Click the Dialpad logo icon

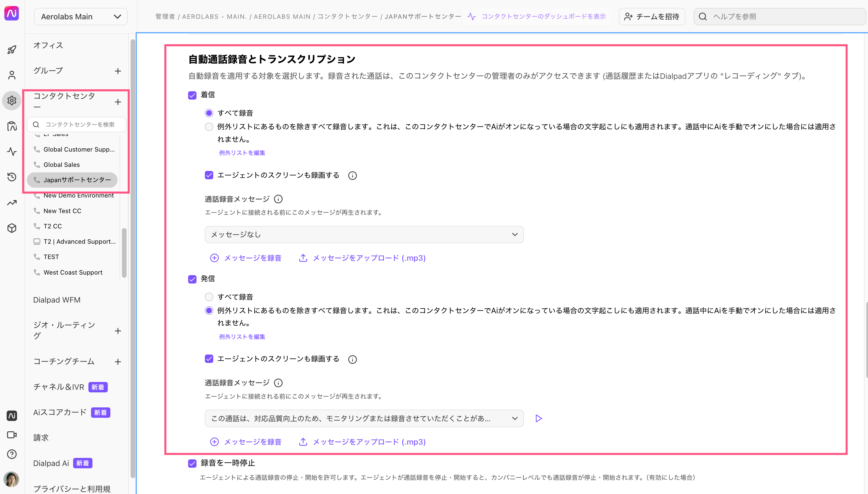(x=12, y=14)
